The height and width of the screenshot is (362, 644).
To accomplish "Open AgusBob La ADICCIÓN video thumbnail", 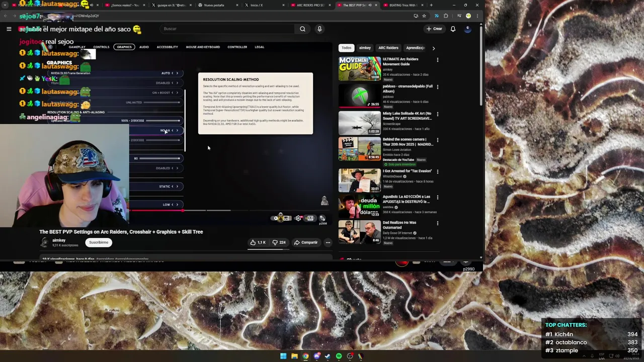I will pyautogui.click(x=359, y=206).
